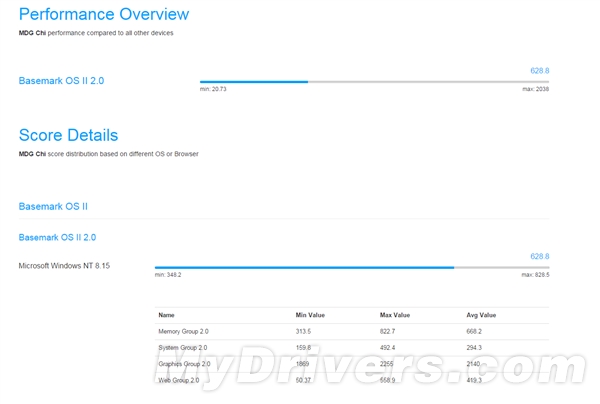Select the Microsoft Windows NT 8.15 label
The image size is (600, 404).
pyautogui.click(x=64, y=266)
